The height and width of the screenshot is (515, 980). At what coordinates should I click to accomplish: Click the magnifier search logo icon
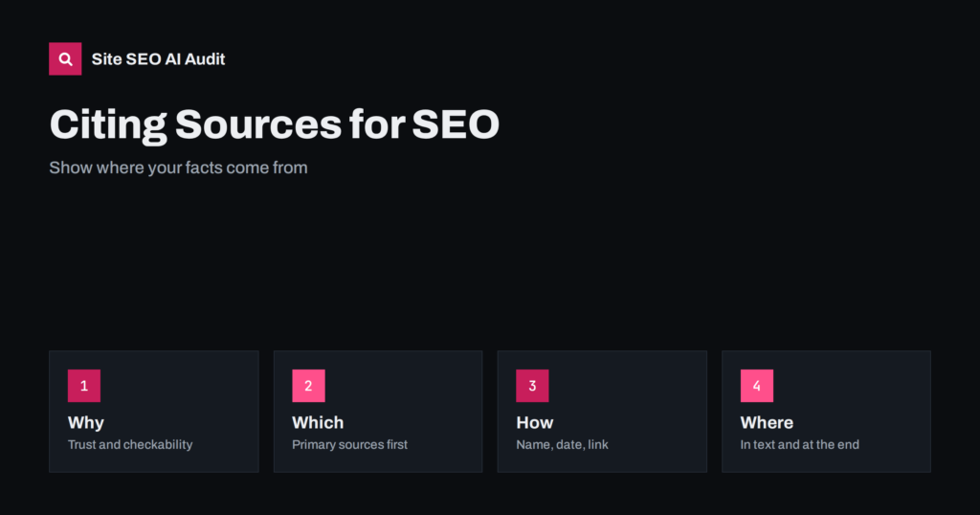65,58
